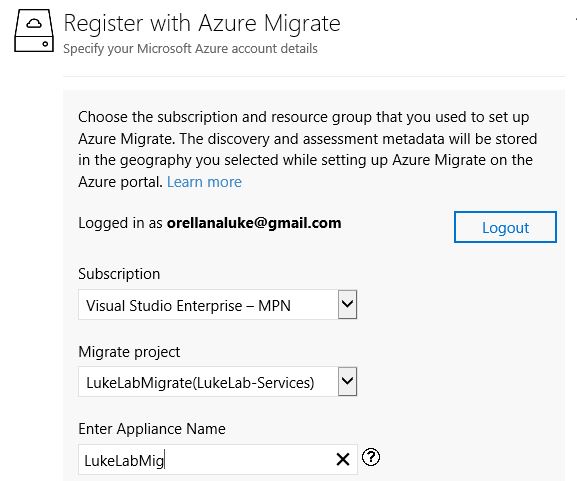Image resolution: width=577 pixels, height=481 pixels.
Task: Click the Enter Appliance Name label
Action: (152, 429)
